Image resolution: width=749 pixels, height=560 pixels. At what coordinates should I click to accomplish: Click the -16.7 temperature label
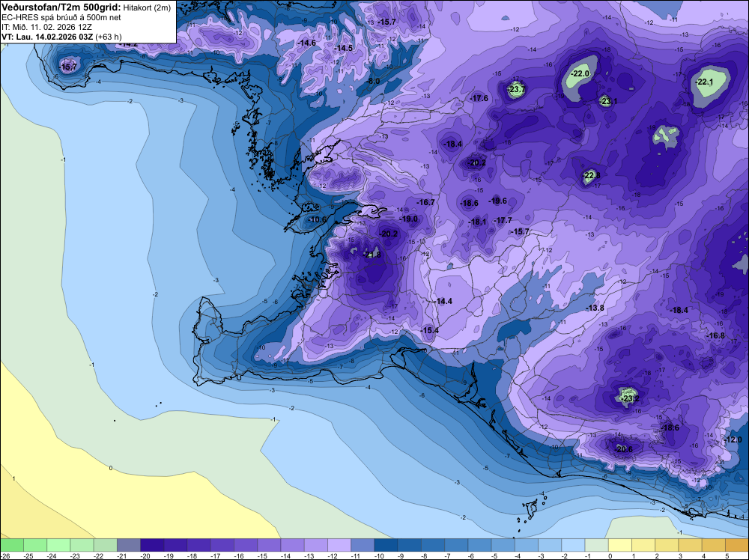[425, 202]
